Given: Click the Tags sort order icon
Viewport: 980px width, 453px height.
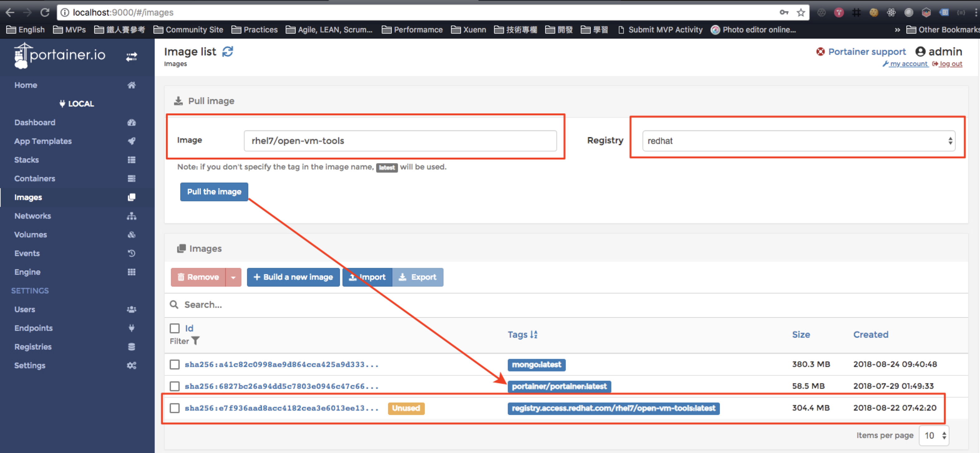Looking at the screenshot, I should pyautogui.click(x=534, y=334).
